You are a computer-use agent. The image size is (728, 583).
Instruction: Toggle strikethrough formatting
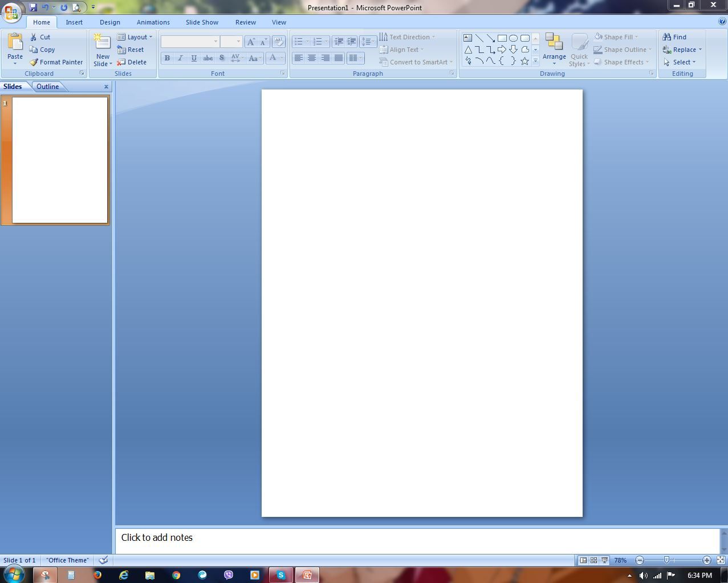(208, 58)
